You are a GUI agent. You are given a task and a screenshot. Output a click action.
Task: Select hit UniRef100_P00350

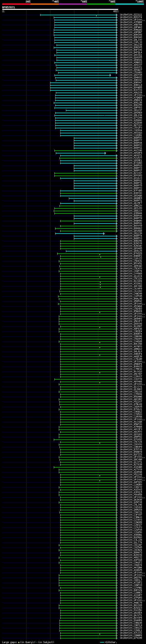[131, 610]
